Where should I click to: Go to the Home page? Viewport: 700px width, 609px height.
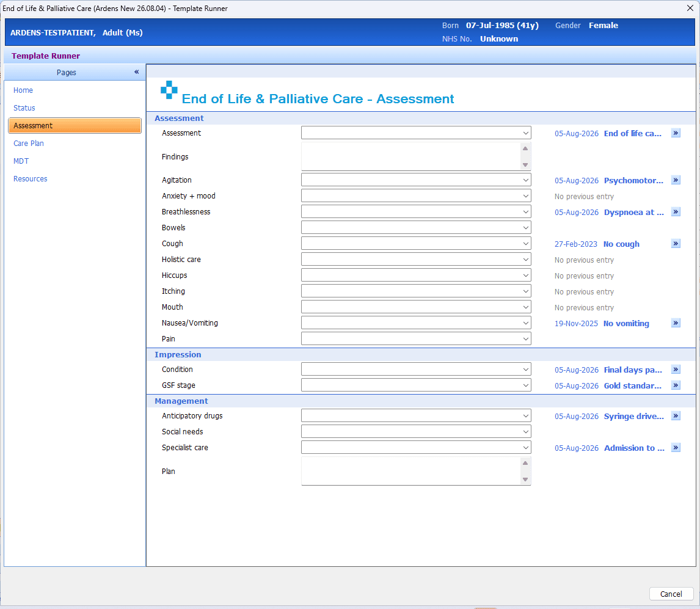point(23,90)
